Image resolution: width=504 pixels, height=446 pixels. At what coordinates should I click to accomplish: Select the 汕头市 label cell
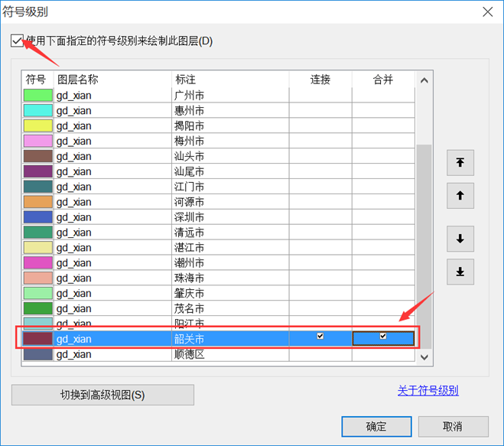coord(230,156)
